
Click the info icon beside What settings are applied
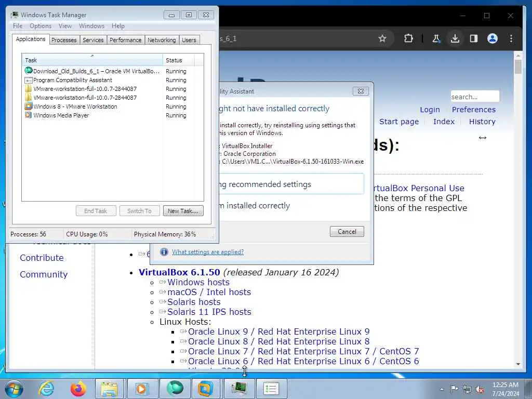click(x=164, y=252)
